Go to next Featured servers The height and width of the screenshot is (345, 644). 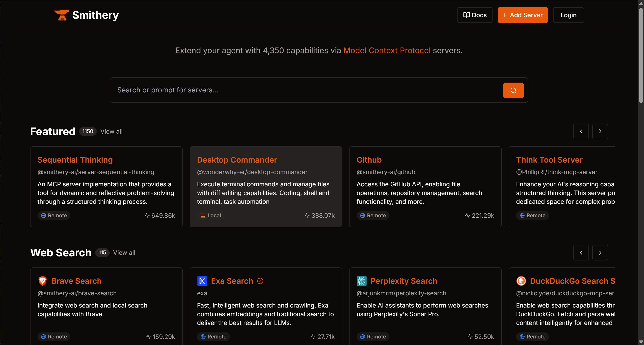point(600,131)
